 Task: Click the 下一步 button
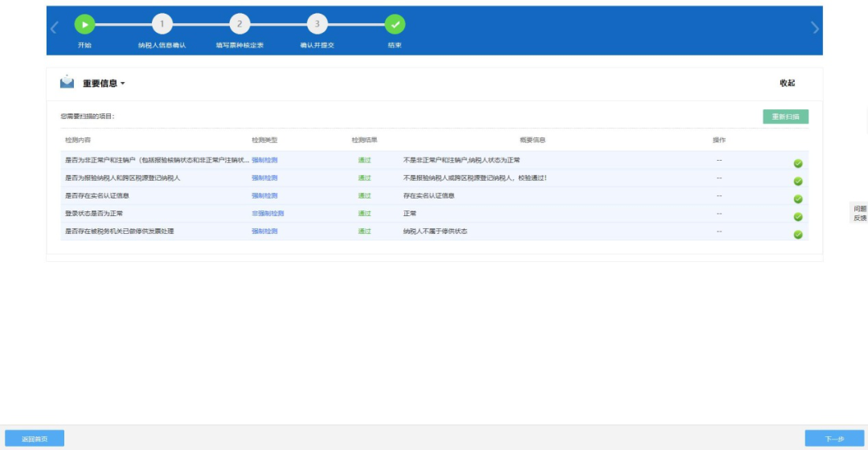(834, 439)
